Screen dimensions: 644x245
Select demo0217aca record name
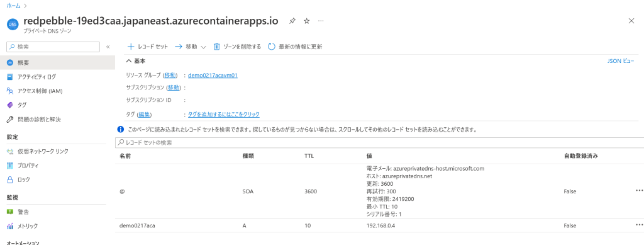click(x=137, y=225)
